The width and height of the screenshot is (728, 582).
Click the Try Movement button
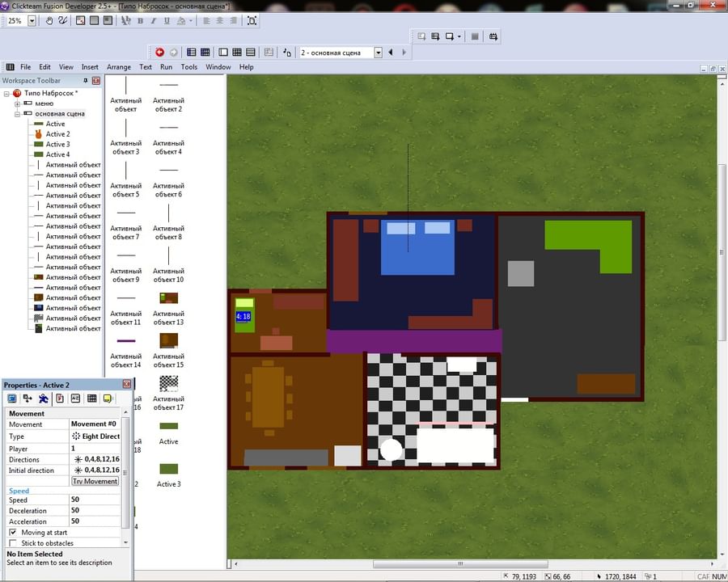pyautogui.click(x=95, y=481)
